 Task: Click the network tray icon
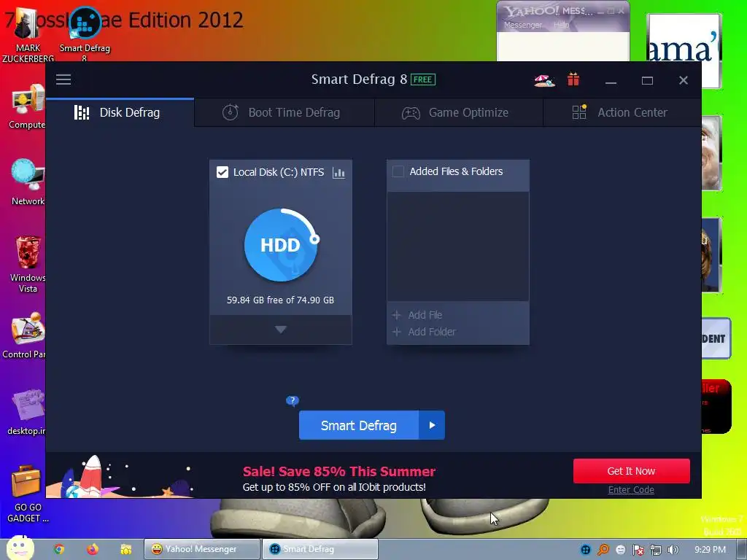tap(656, 550)
